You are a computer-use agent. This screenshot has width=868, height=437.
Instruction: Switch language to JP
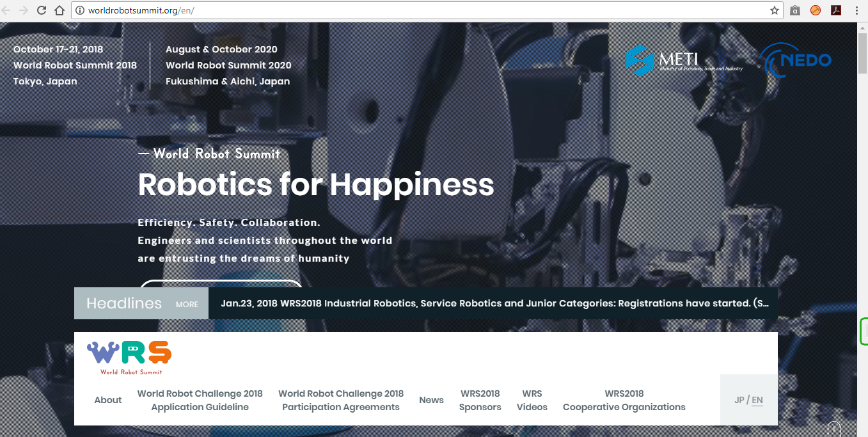point(739,400)
